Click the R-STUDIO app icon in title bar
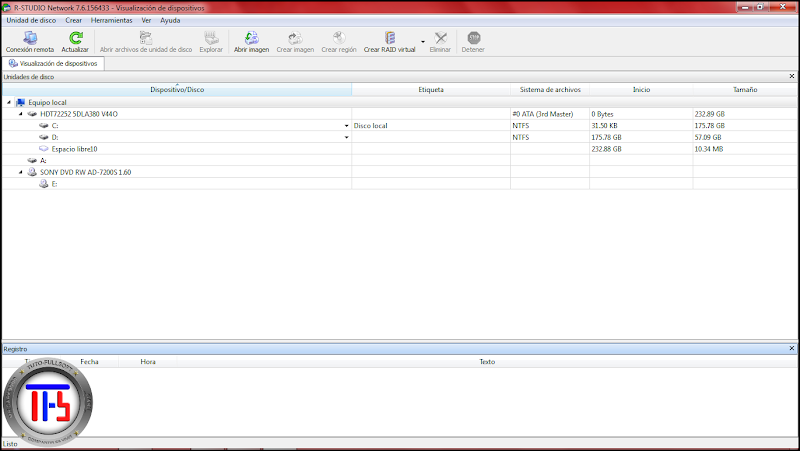 coord(7,8)
